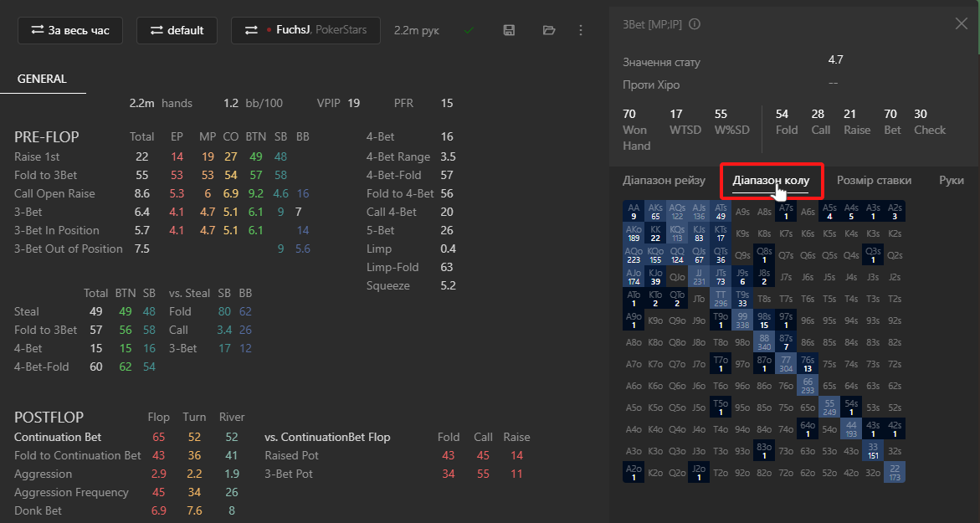980x523 pixels.
Task: Click the floppy disk save icon
Action: coord(509,30)
